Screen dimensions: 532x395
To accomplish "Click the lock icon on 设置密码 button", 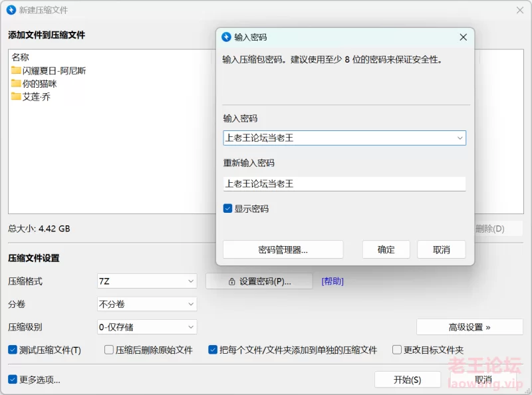I will (x=231, y=281).
